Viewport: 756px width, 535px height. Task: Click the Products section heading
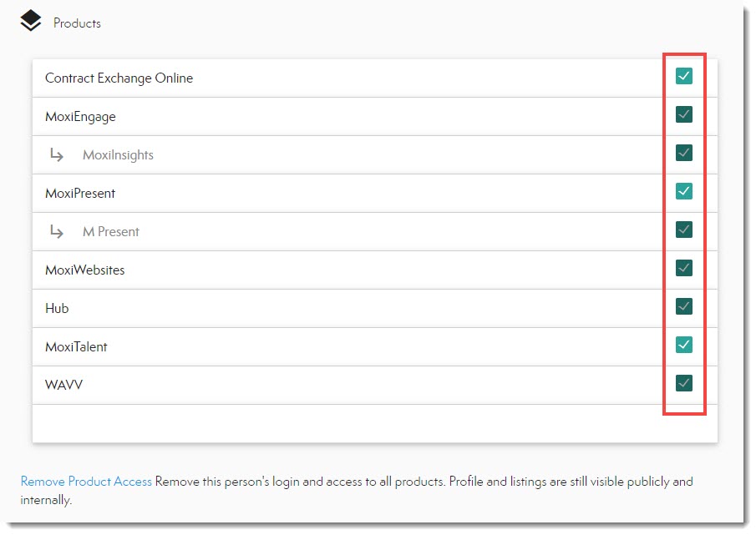pyautogui.click(x=77, y=23)
